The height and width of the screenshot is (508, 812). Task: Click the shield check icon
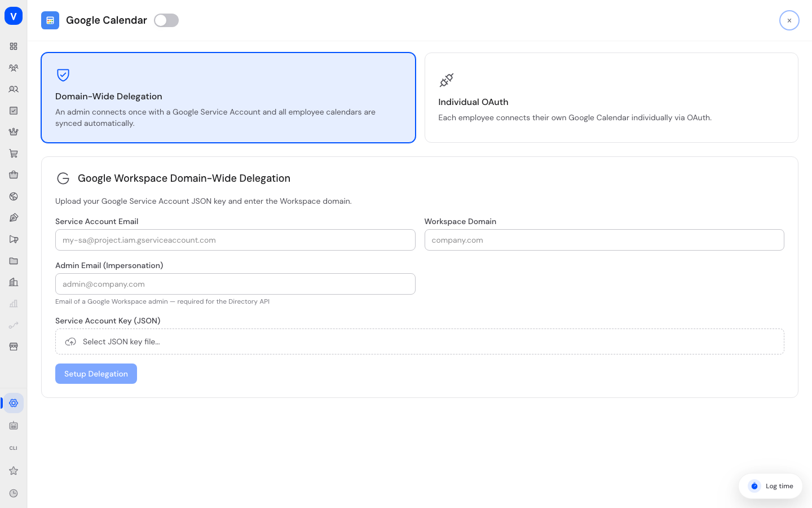(x=63, y=75)
